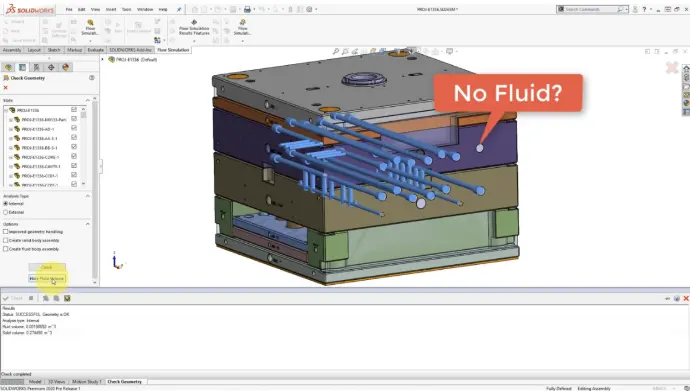The image size is (690, 391).
Task: Click the Help question mark in title bar
Action: [644, 9]
